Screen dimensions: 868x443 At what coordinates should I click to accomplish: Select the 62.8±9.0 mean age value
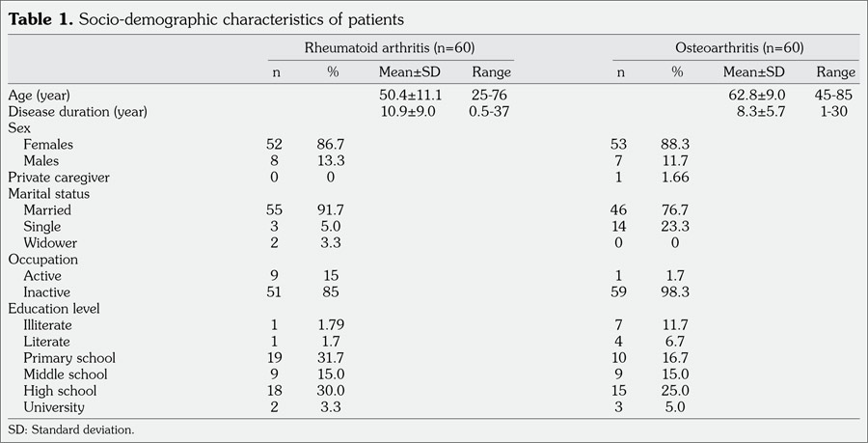[x=755, y=95]
